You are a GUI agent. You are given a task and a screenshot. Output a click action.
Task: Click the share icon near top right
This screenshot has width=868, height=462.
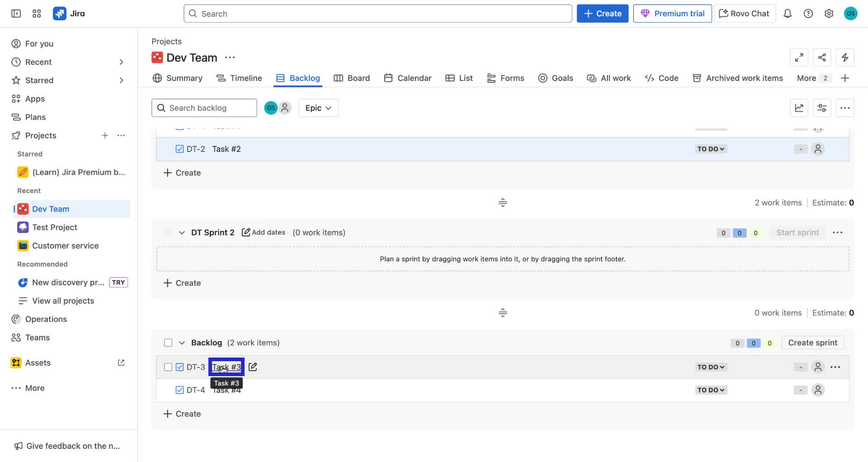click(822, 57)
